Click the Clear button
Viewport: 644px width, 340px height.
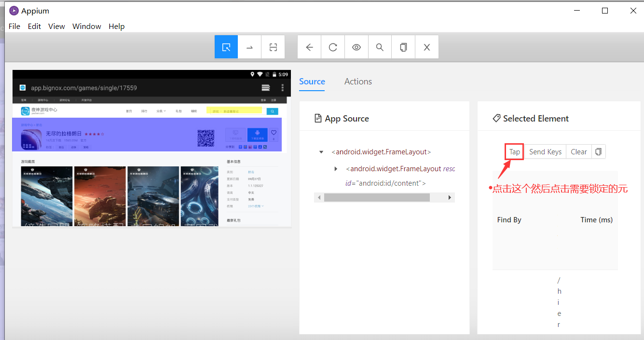(x=579, y=151)
